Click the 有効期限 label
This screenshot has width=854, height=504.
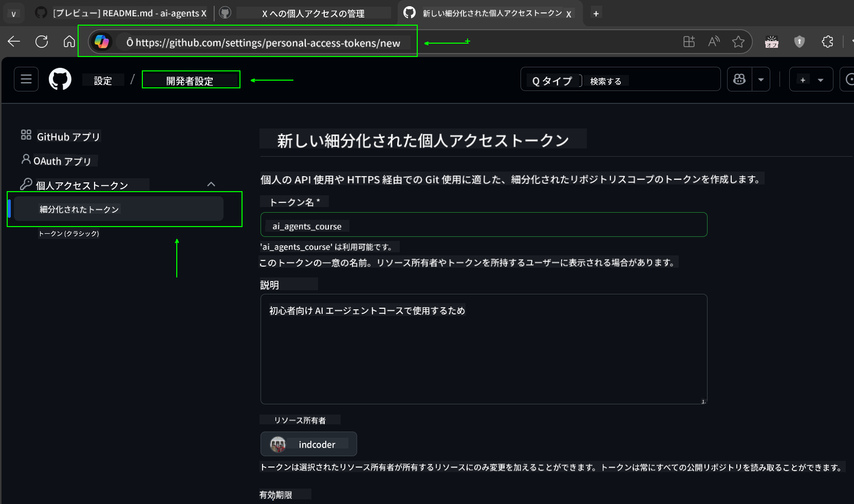click(276, 495)
